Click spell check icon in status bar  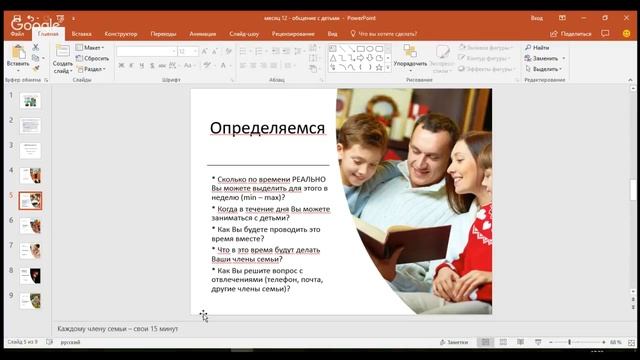tap(49, 342)
